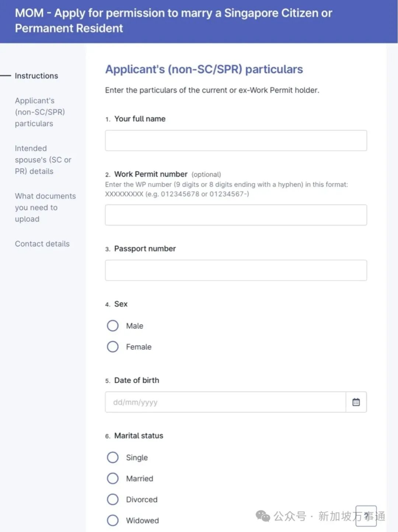Click the WeChat logo in watermark
Viewport: 398px width, 532px height.
click(x=263, y=516)
